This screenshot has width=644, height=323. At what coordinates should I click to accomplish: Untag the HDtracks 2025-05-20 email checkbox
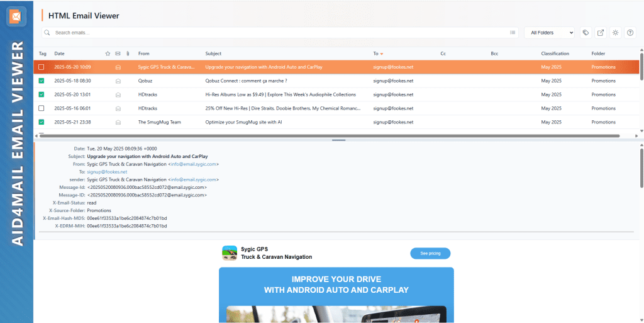[41, 94]
